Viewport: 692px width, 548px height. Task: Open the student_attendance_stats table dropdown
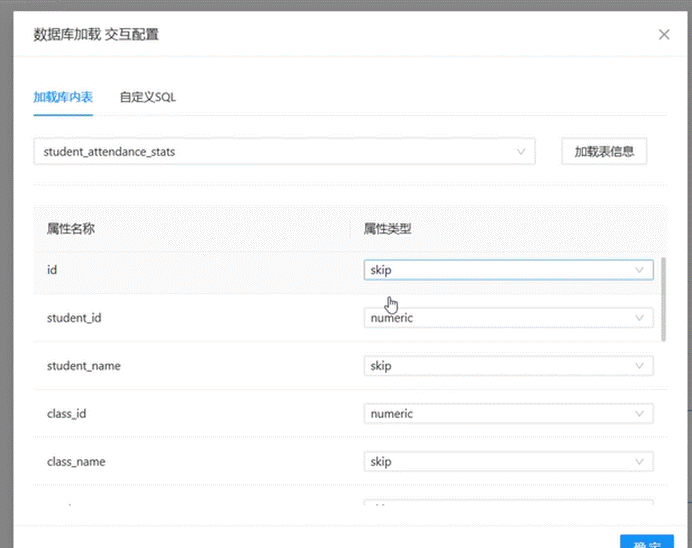pos(285,151)
